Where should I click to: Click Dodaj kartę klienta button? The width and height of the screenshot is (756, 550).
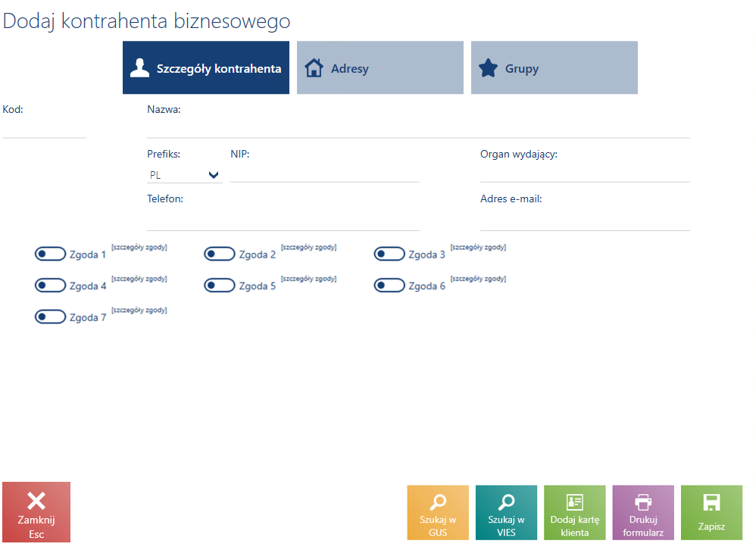tap(575, 512)
